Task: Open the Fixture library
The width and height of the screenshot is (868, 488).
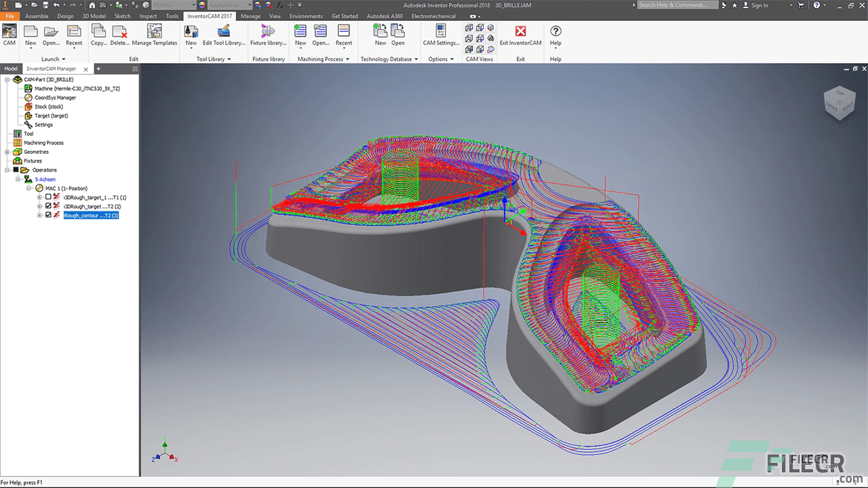Action: click(x=269, y=34)
